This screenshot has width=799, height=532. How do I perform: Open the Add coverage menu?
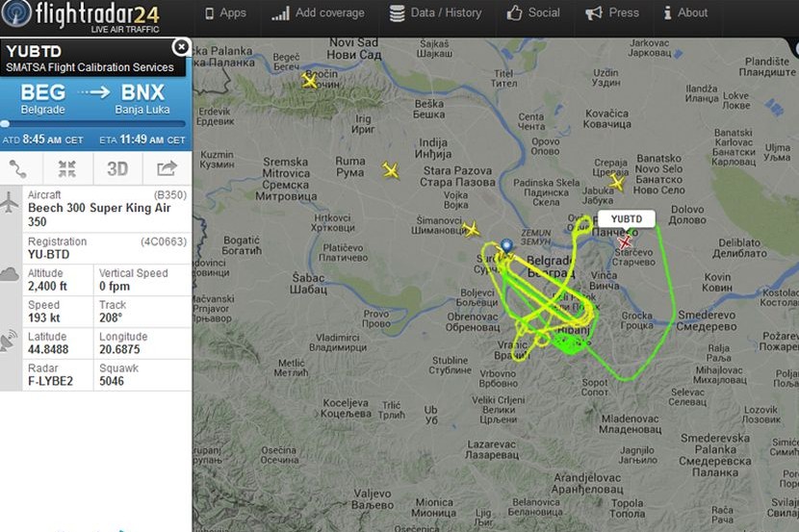[318, 13]
